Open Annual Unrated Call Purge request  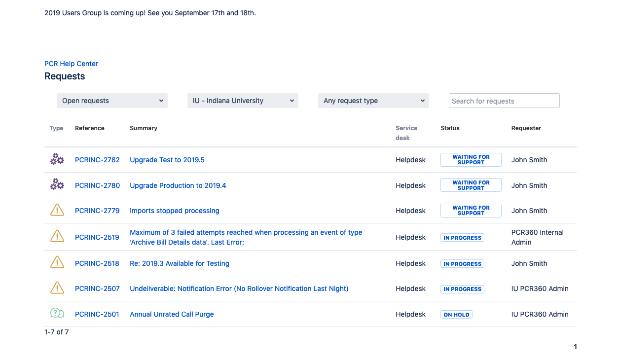(x=172, y=314)
